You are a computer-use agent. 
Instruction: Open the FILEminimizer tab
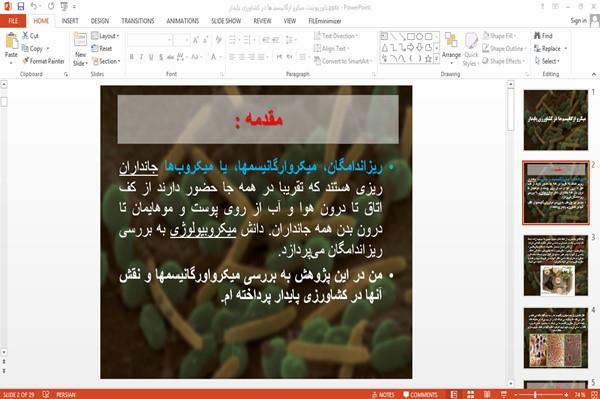[325, 21]
